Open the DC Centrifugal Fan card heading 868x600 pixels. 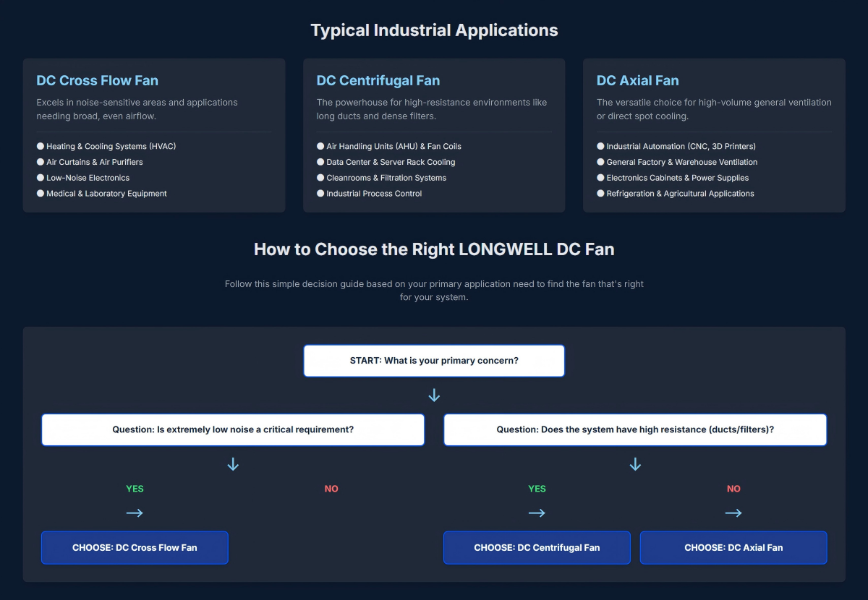click(379, 80)
